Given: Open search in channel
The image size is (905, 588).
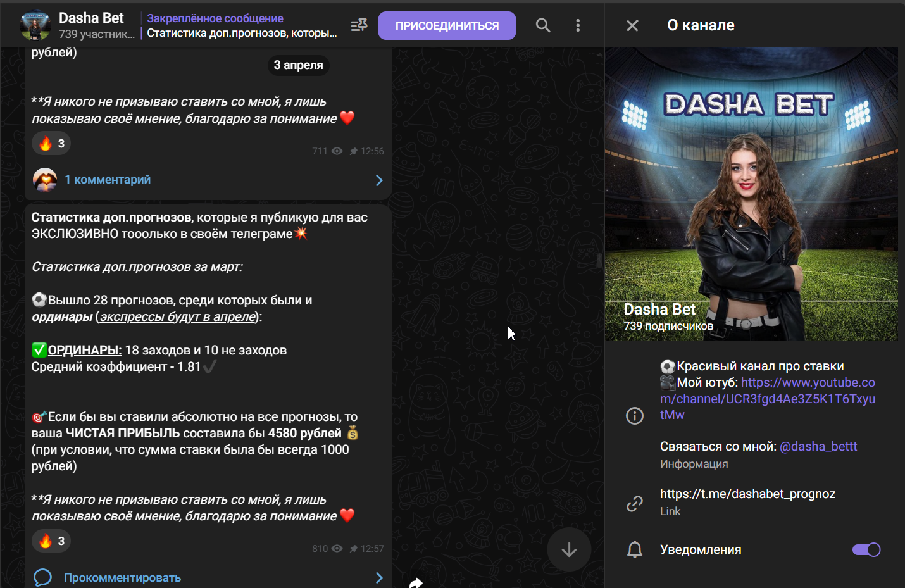Looking at the screenshot, I should coord(543,25).
